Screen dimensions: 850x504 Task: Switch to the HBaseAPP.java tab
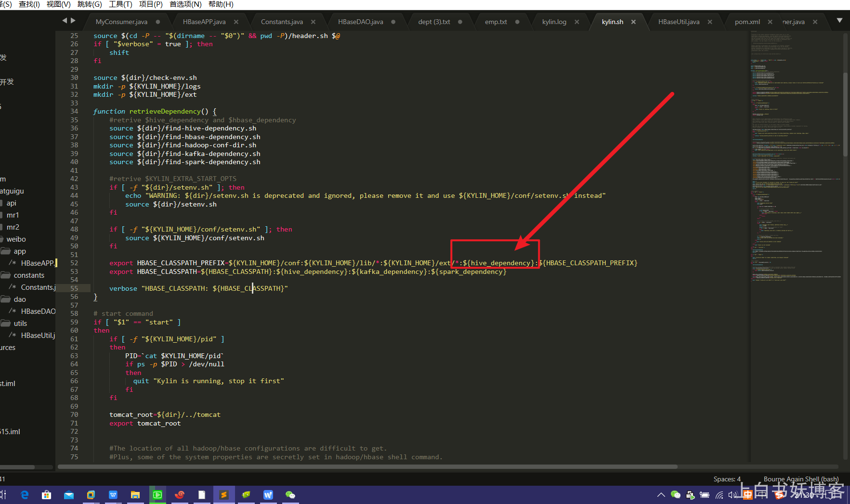[204, 22]
